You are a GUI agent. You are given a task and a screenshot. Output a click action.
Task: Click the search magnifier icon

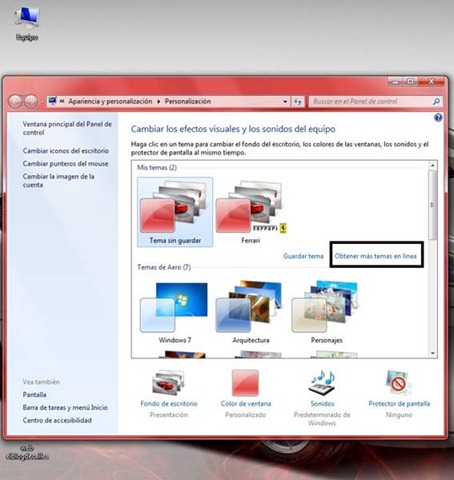pyautogui.click(x=436, y=101)
